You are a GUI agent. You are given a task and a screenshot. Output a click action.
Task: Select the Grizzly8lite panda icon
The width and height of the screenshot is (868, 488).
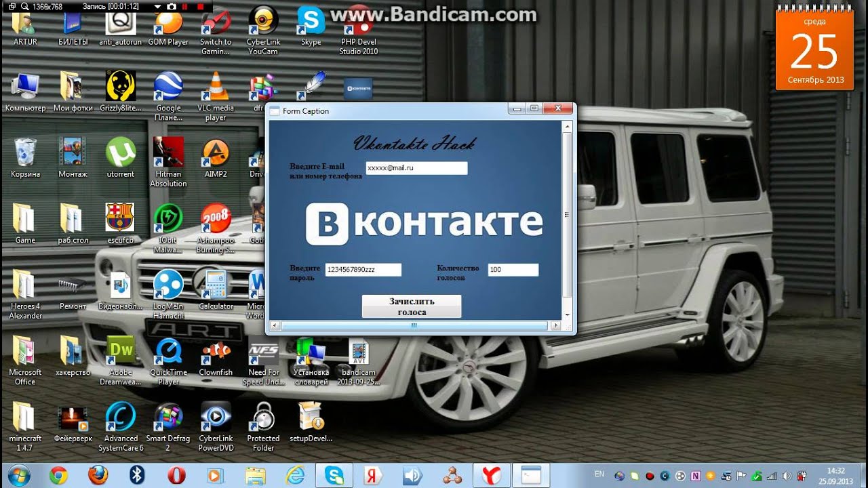pos(121,91)
